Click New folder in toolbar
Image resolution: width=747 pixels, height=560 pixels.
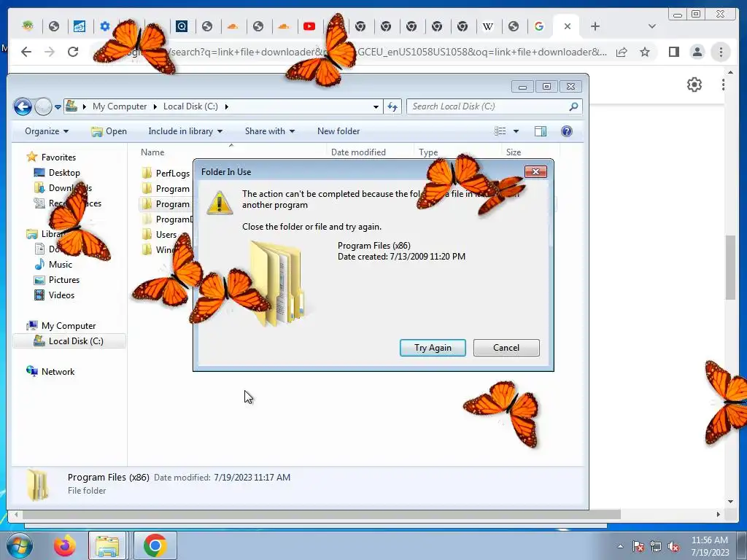[338, 131]
